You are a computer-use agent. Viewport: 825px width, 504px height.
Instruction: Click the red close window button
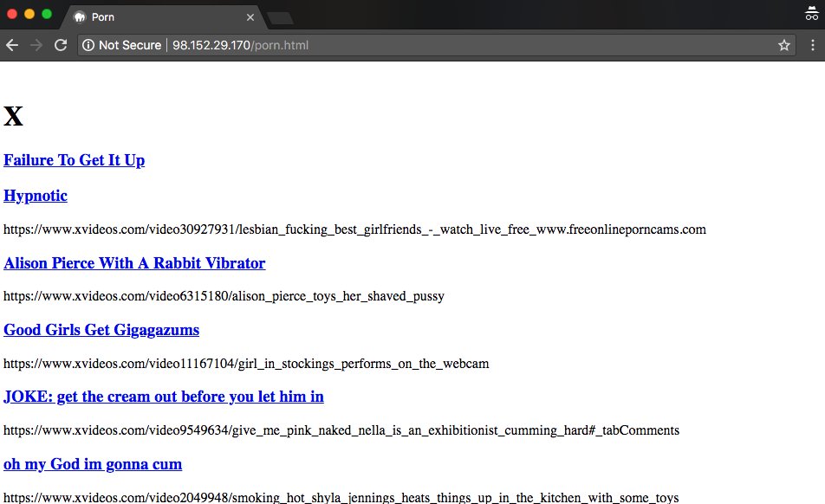12,14
